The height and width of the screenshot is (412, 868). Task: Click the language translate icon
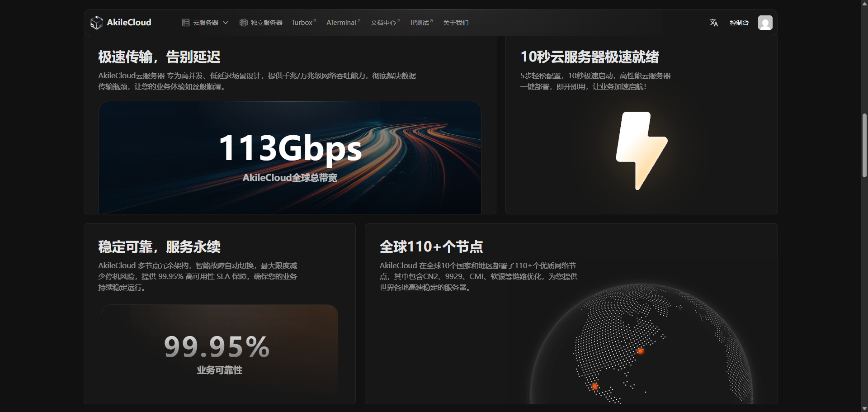714,23
